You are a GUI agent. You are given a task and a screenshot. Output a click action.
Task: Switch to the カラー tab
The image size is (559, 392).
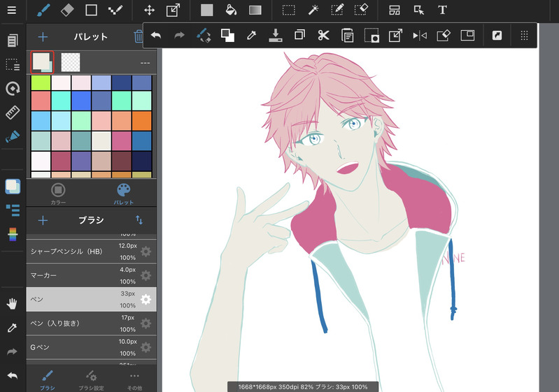coord(58,194)
